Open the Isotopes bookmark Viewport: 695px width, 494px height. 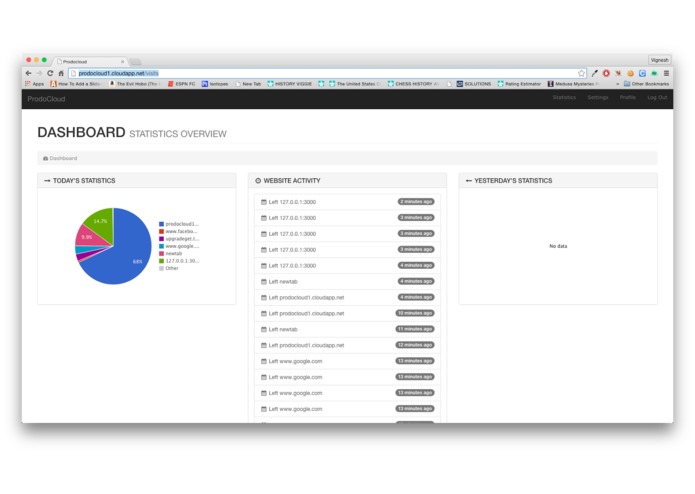[x=215, y=84]
